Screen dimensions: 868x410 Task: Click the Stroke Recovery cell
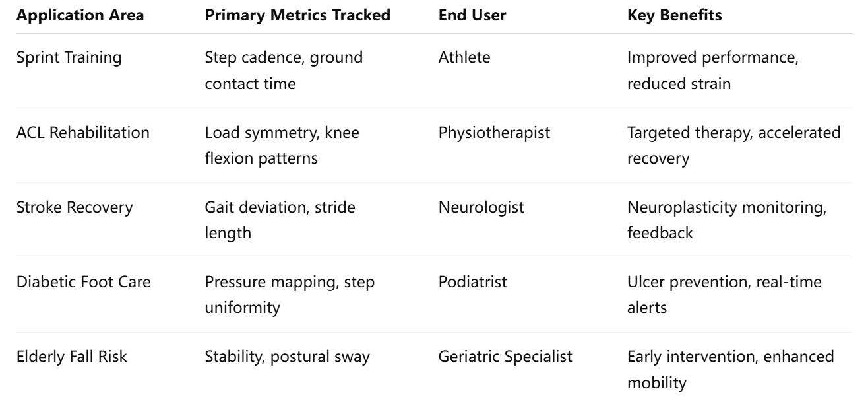coord(74,207)
